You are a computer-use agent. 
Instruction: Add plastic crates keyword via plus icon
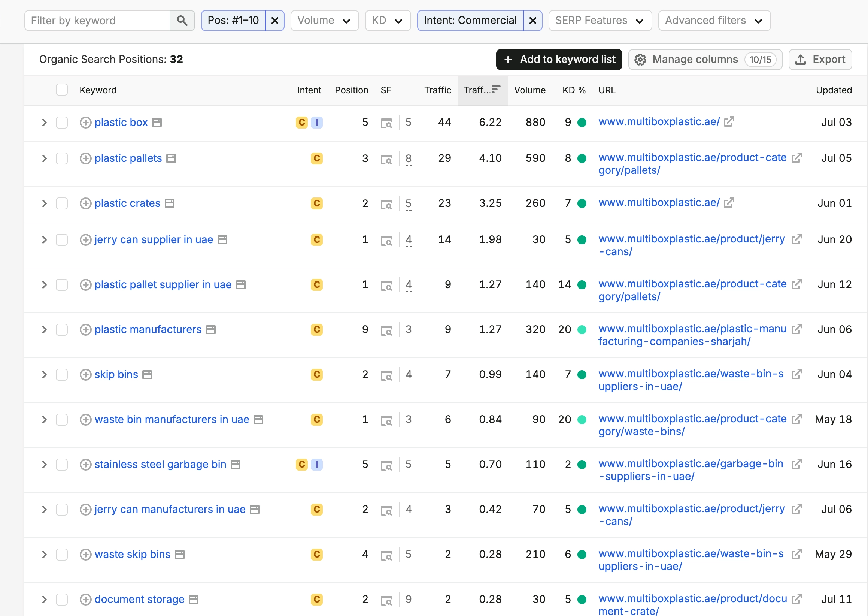86,203
